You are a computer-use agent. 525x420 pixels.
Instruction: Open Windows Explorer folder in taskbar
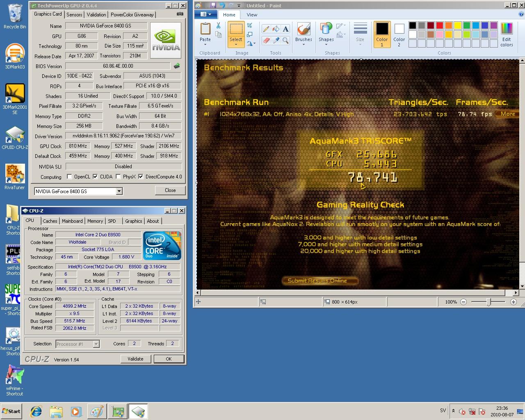(x=56, y=411)
